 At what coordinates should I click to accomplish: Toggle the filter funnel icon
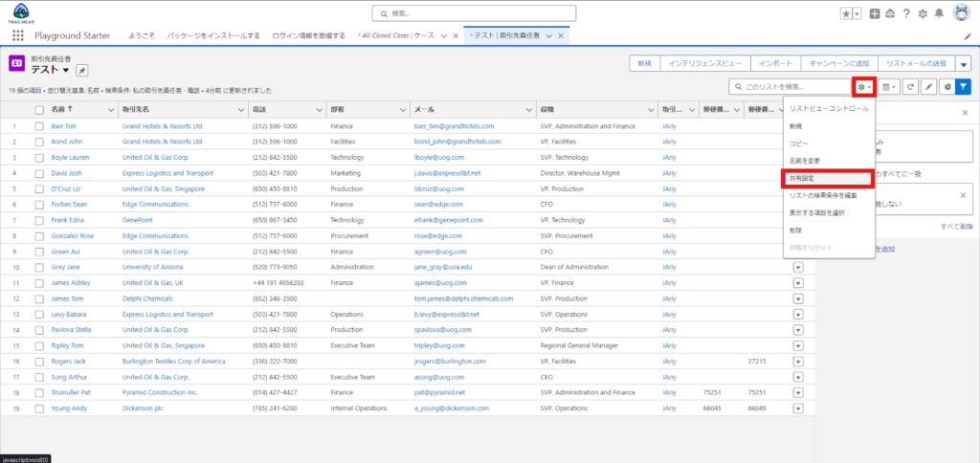tap(964, 87)
